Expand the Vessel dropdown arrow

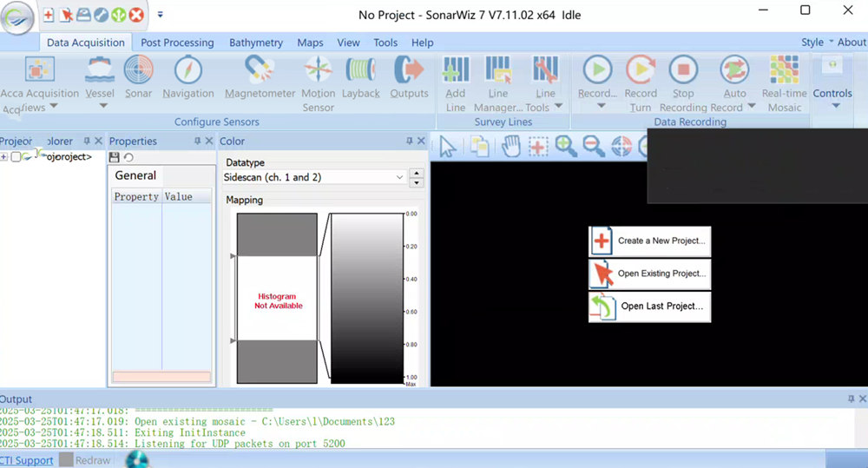pyautogui.click(x=103, y=105)
